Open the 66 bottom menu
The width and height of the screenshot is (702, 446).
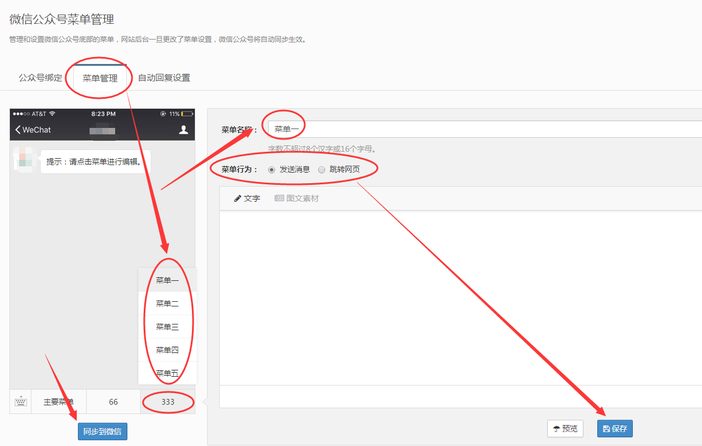coord(113,402)
